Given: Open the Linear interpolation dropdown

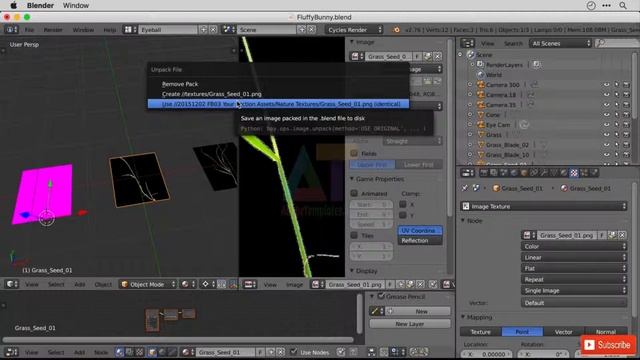Looking at the screenshot, I should tap(574, 258).
